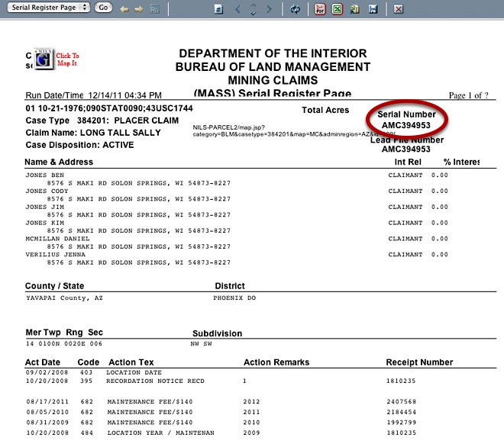Click receipt number 2184454
This screenshot has height=447, width=504.
tap(402, 412)
